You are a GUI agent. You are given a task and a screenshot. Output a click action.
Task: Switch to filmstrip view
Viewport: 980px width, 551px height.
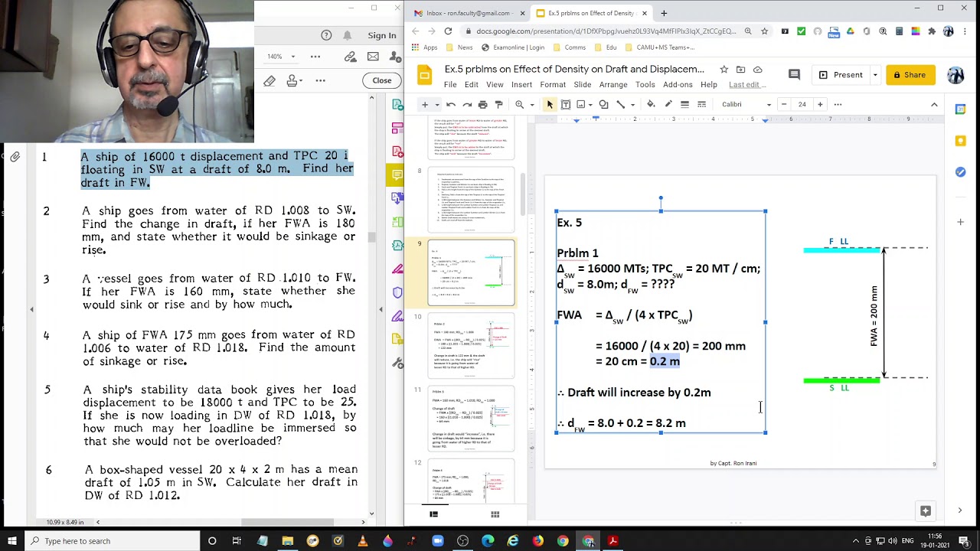click(x=433, y=514)
